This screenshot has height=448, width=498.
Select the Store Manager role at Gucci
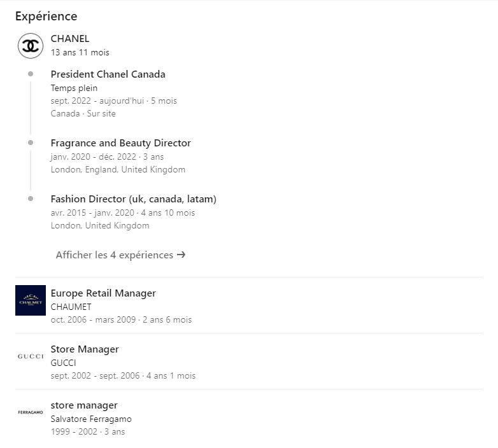(x=85, y=349)
